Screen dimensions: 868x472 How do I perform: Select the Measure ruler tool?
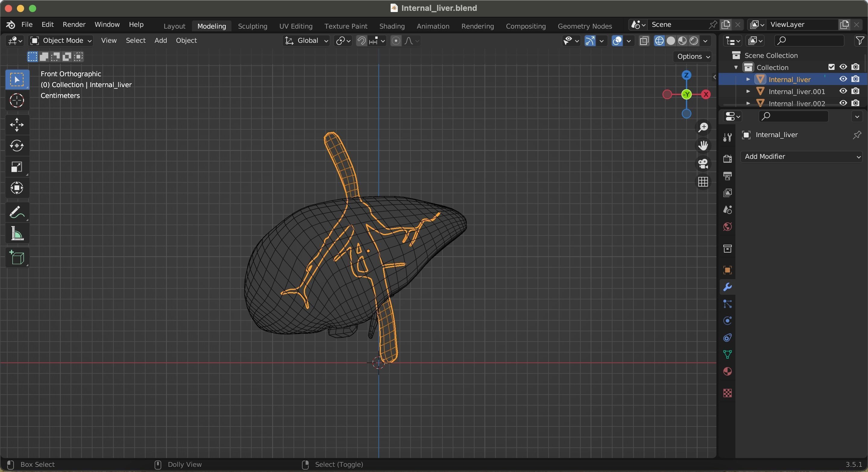(17, 234)
